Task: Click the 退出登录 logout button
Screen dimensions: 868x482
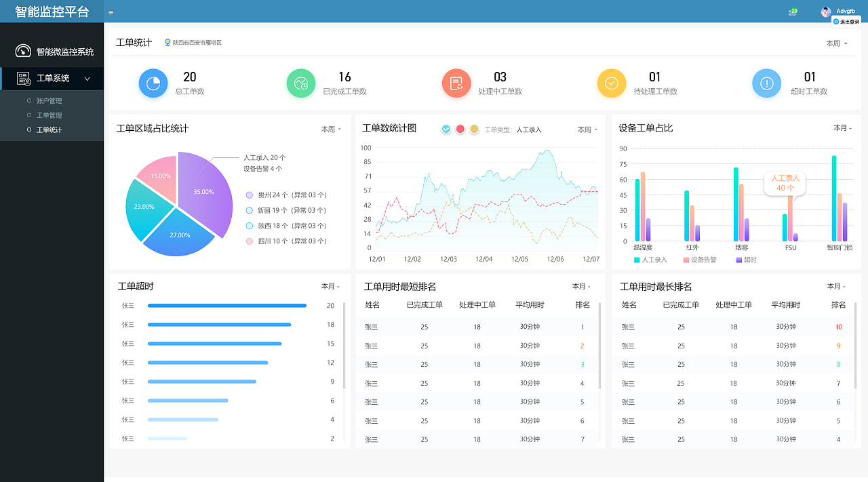Action: point(846,22)
